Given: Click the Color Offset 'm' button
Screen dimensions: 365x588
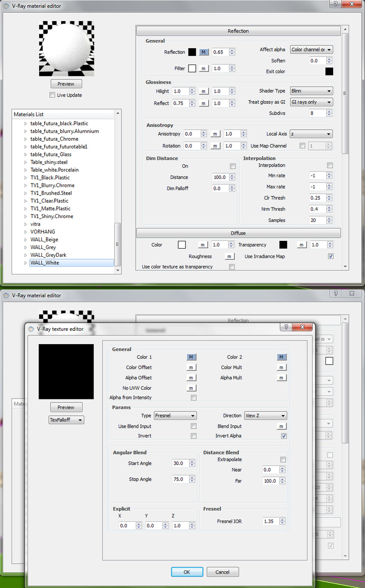Looking at the screenshot, I should tap(192, 367).
